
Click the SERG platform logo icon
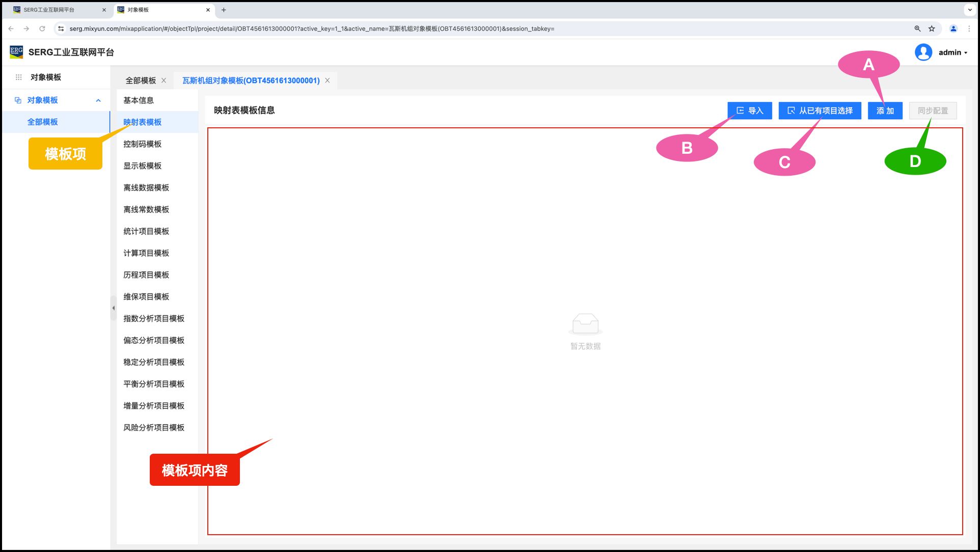[x=16, y=52]
